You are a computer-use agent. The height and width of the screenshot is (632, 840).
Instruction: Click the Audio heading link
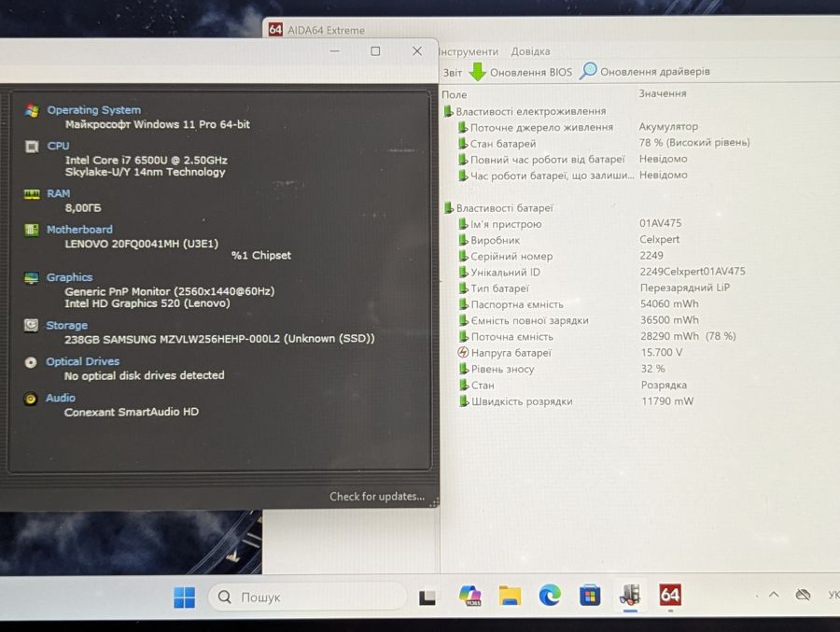[60, 398]
